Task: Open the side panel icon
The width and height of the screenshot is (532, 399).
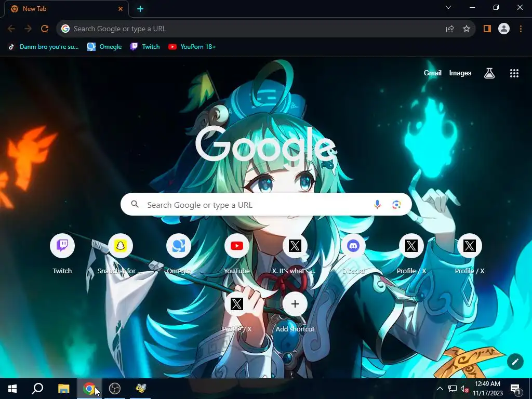Action: [487, 29]
